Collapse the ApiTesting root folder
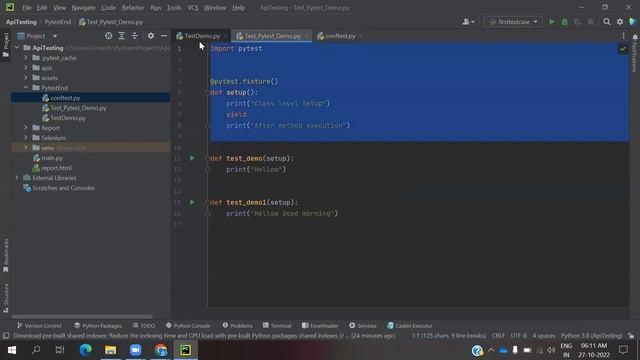This screenshot has height=360, width=640. click(x=17, y=48)
